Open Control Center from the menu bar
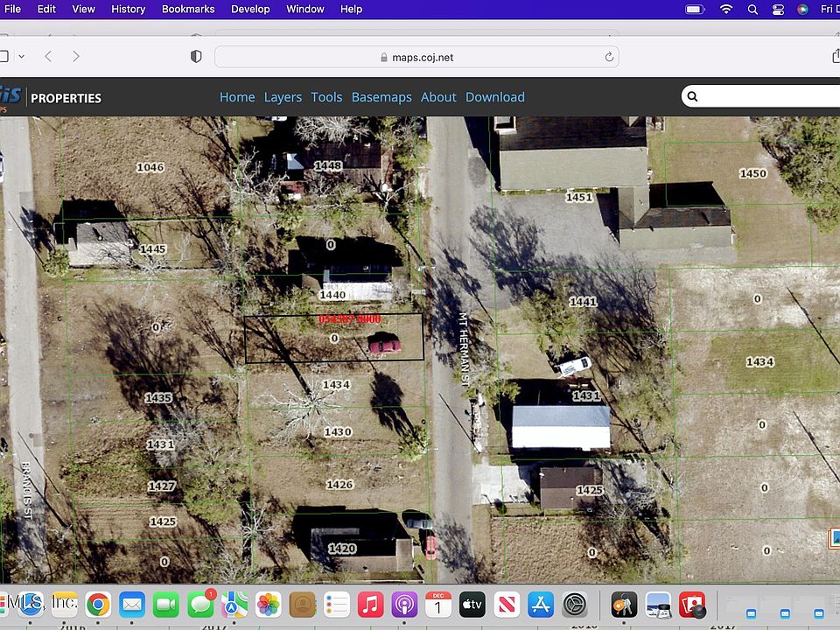The width and height of the screenshot is (840, 630). (x=778, y=9)
